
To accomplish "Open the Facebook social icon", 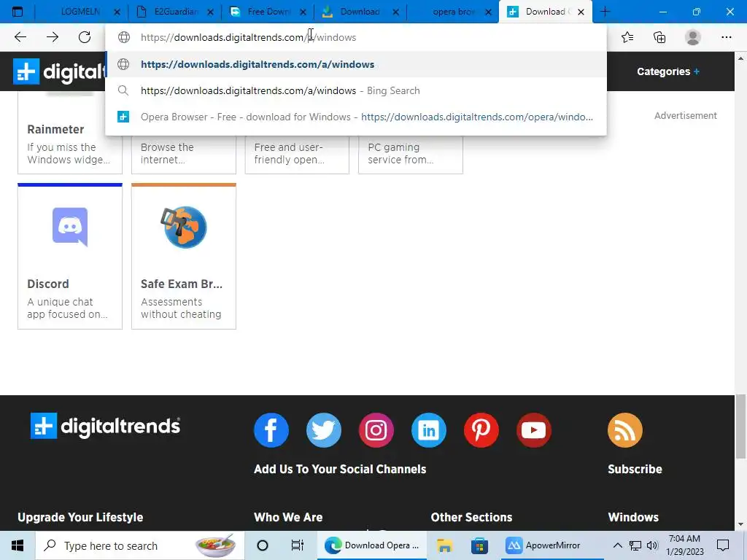I will click(271, 430).
